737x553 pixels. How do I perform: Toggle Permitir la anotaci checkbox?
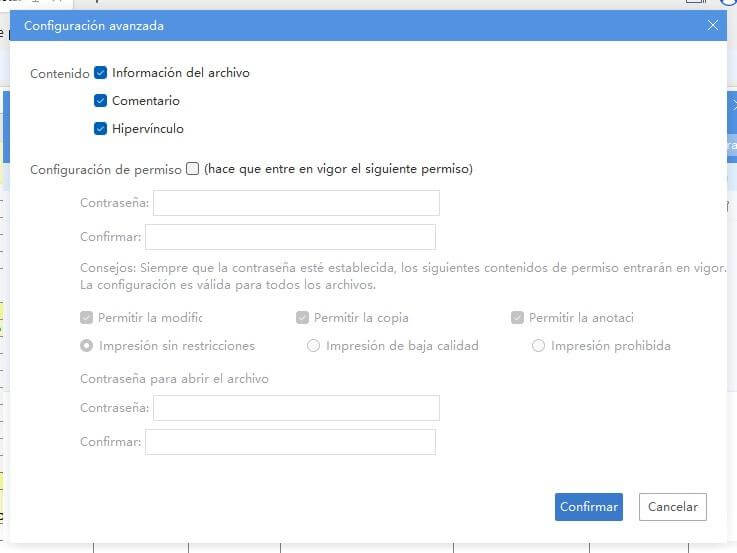click(517, 318)
